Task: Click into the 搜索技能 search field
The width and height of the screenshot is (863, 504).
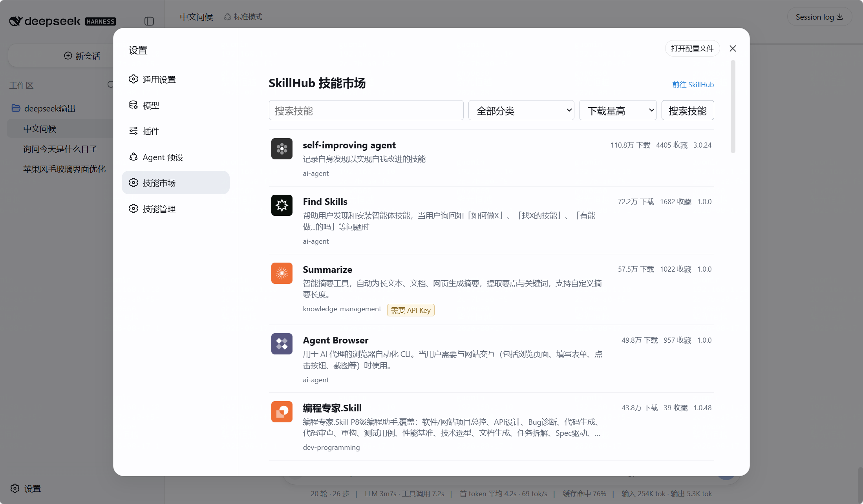Action: click(x=366, y=110)
